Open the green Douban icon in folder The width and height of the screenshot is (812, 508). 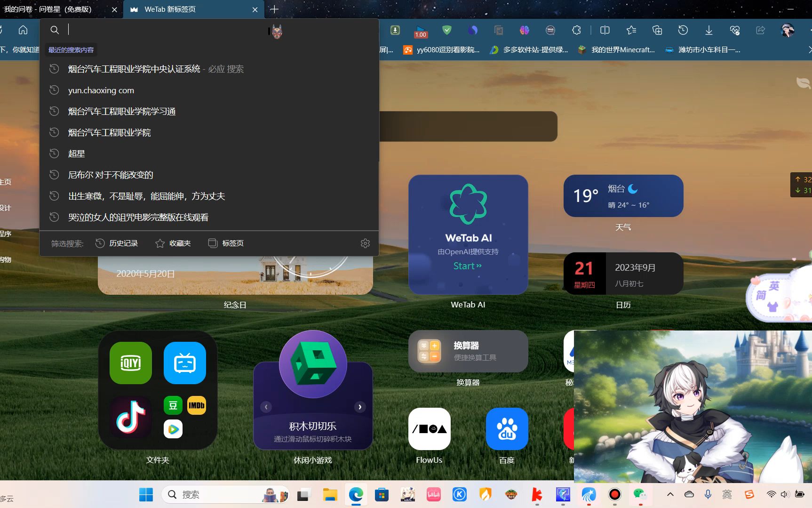[x=173, y=405]
